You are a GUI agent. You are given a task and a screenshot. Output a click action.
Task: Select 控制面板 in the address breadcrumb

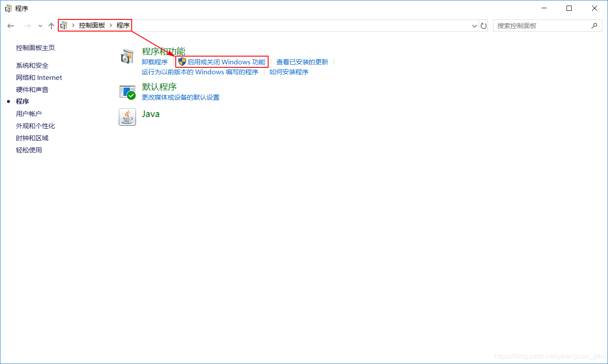[x=92, y=25]
